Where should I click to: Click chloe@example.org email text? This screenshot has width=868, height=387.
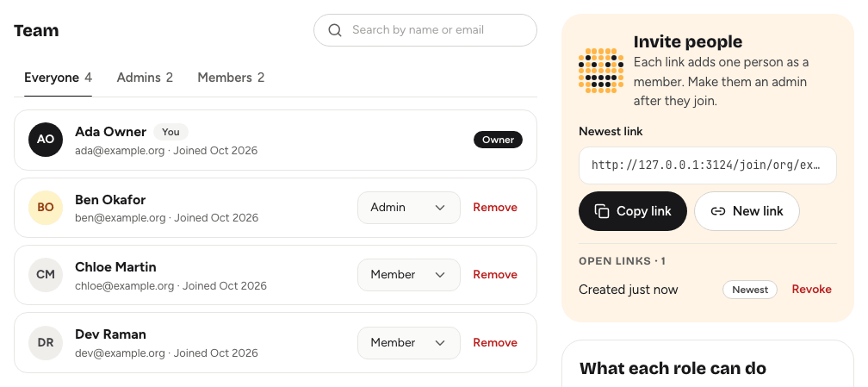click(125, 286)
